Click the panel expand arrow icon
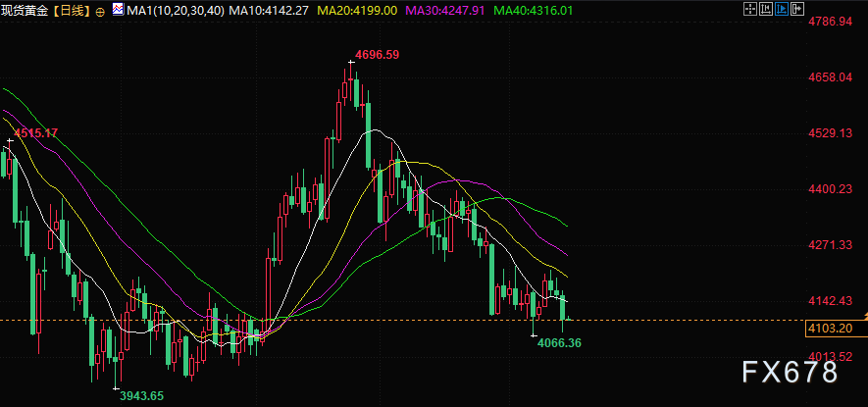 pyautogui.click(x=797, y=9)
